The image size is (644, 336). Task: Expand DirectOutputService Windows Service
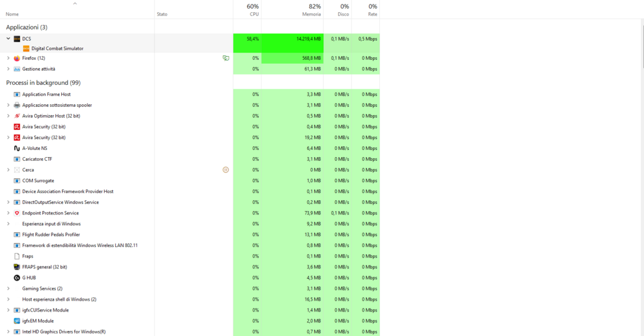[x=8, y=202]
